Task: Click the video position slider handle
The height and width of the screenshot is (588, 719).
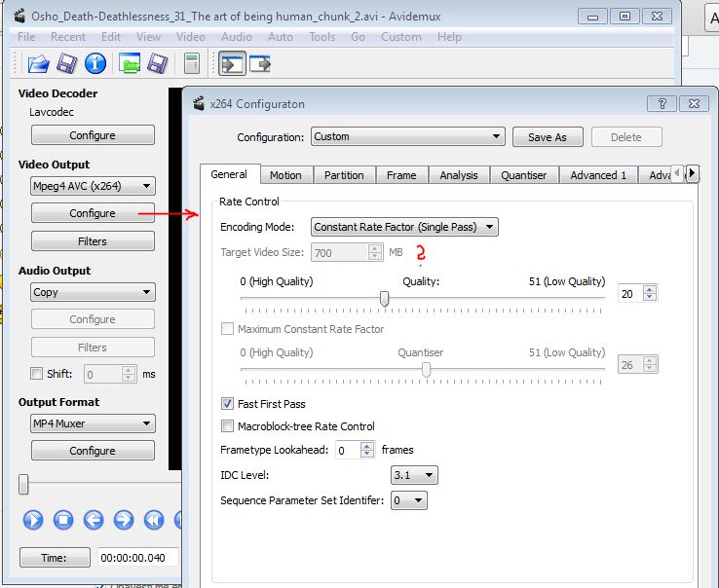Action: [x=23, y=485]
